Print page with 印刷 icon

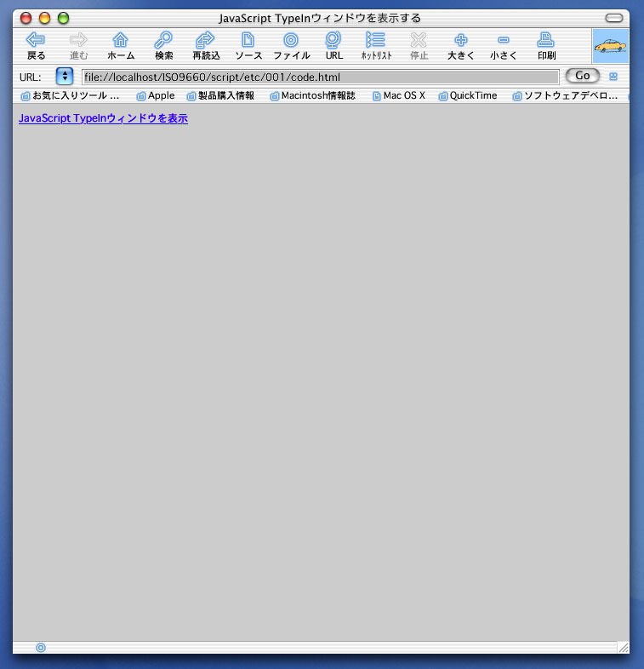pos(546,46)
